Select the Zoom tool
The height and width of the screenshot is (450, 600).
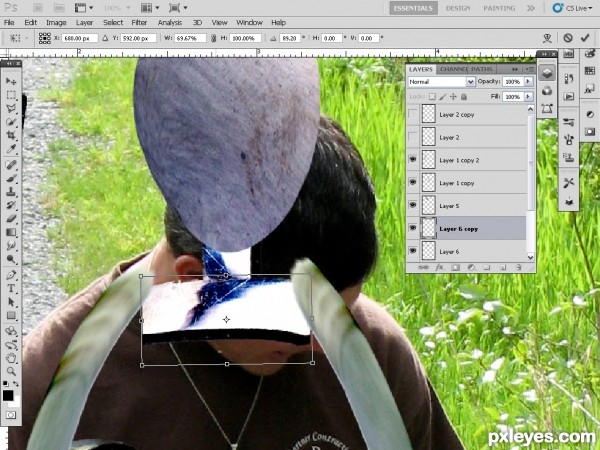click(x=11, y=371)
